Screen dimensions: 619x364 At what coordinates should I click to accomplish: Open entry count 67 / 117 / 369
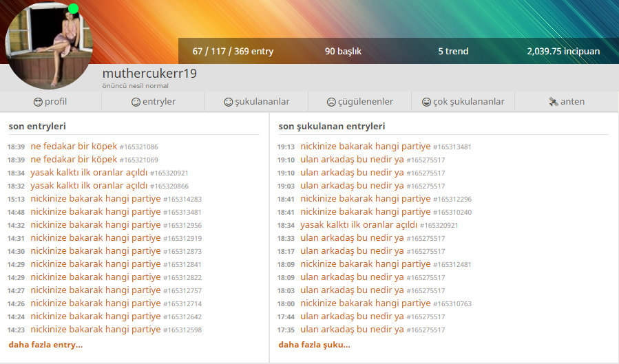click(233, 51)
